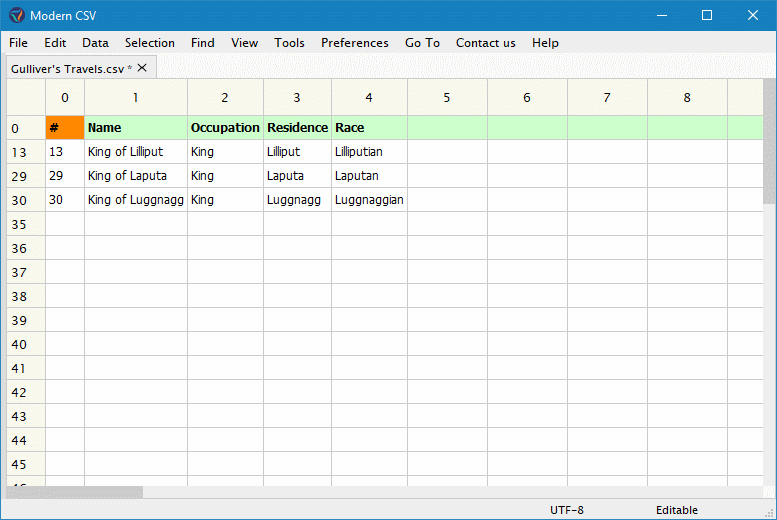The height and width of the screenshot is (520, 777).
Task: Select column header 1
Action: 136,98
